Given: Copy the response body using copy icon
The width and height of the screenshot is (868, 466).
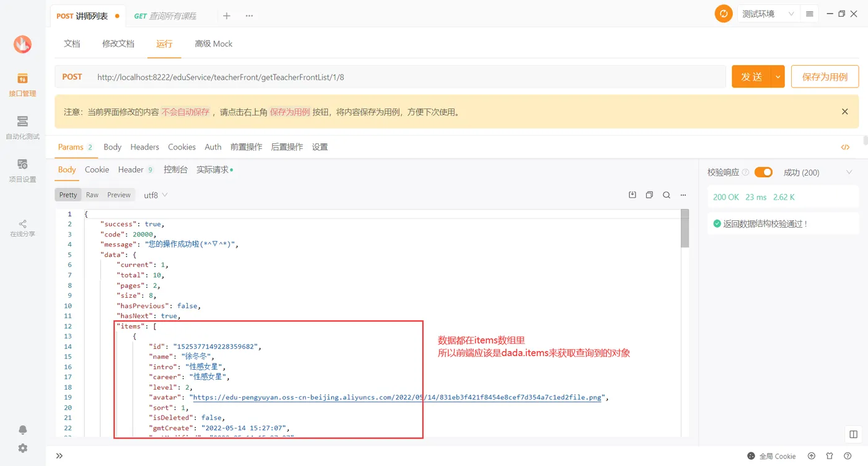Looking at the screenshot, I should (649, 194).
